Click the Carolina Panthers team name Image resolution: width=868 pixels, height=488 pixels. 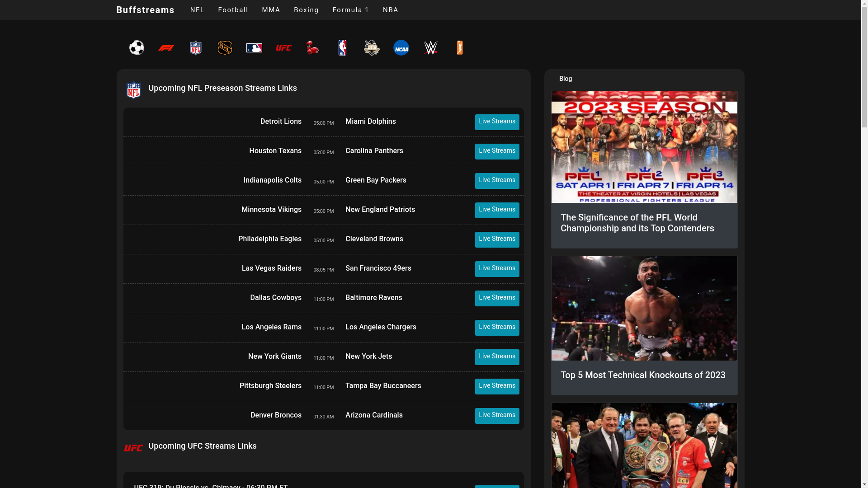coord(374,151)
